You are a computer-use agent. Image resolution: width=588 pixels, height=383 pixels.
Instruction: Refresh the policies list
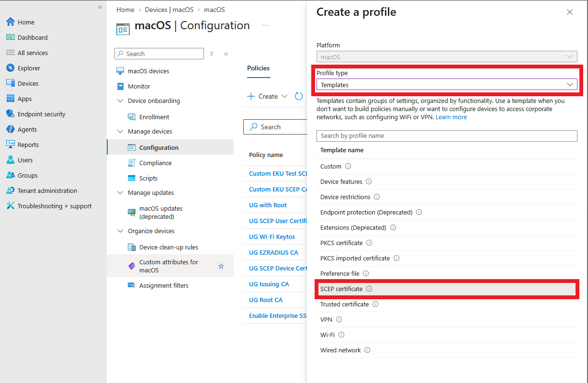[x=299, y=96]
